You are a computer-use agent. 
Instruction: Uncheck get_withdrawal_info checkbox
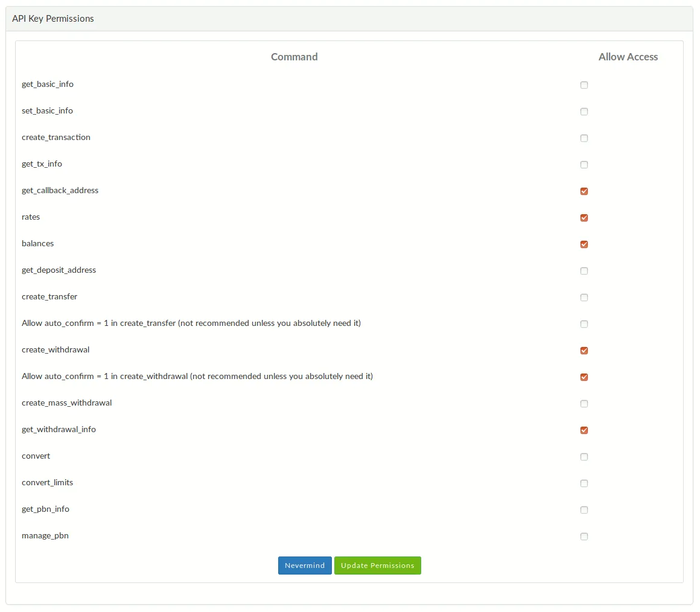584,430
